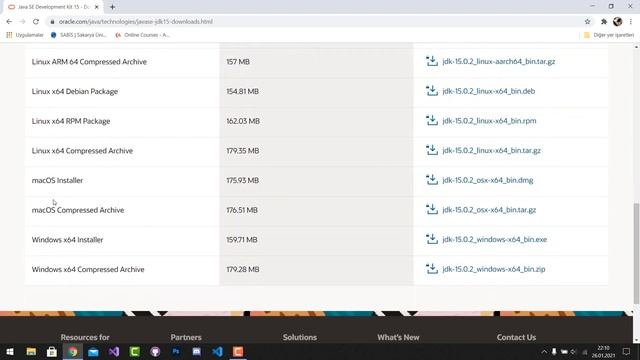Viewport: 640px width, 360px height.
Task: Select the Java SE Development Kit 15 tab
Action: (52, 7)
